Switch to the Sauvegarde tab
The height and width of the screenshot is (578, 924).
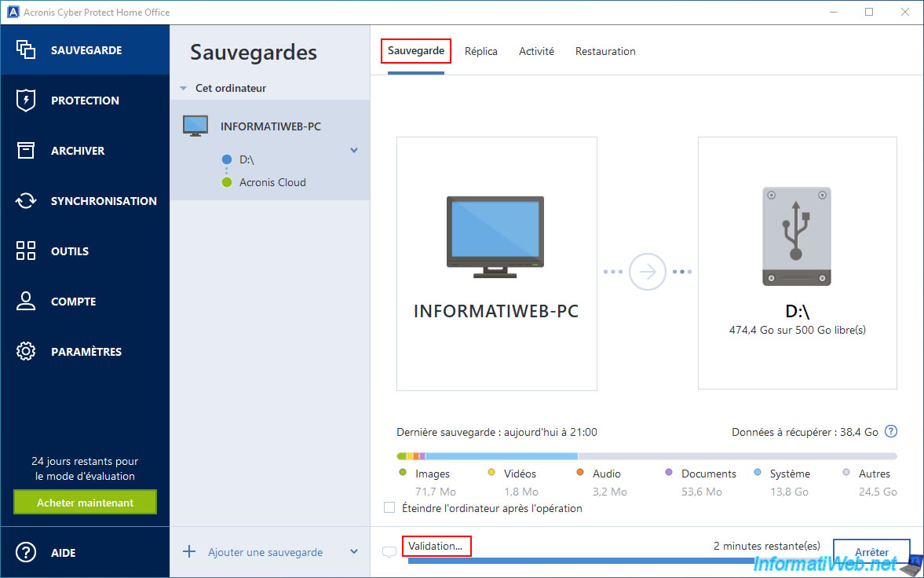click(416, 51)
